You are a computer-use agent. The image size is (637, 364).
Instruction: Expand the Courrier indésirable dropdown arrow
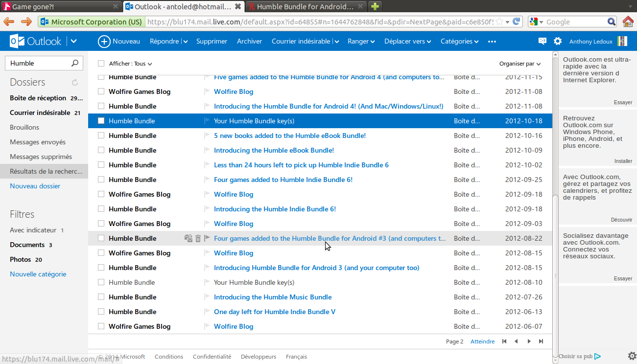[337, 42]
